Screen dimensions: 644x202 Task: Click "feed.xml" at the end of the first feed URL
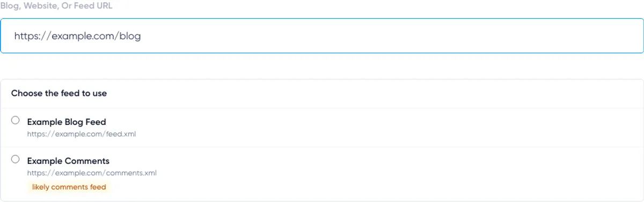coord(121,134)
